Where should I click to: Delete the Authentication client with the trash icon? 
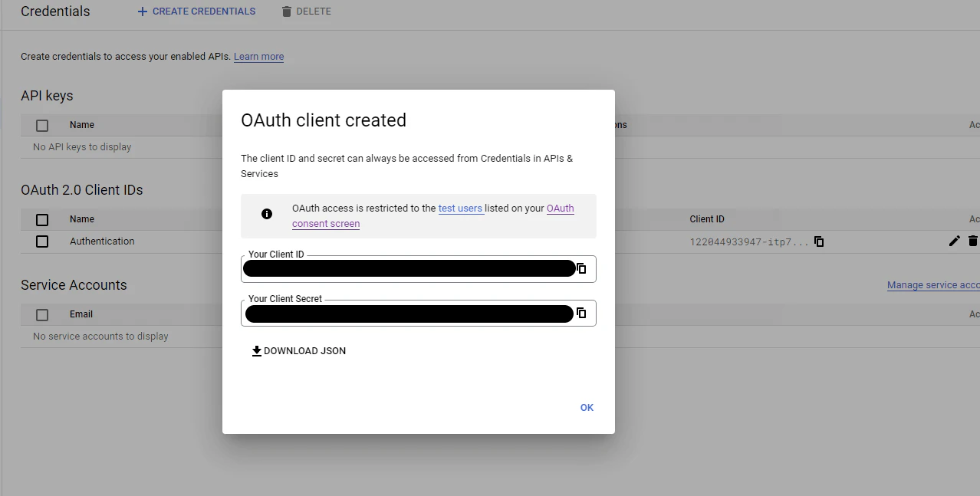tap(974, 241)
